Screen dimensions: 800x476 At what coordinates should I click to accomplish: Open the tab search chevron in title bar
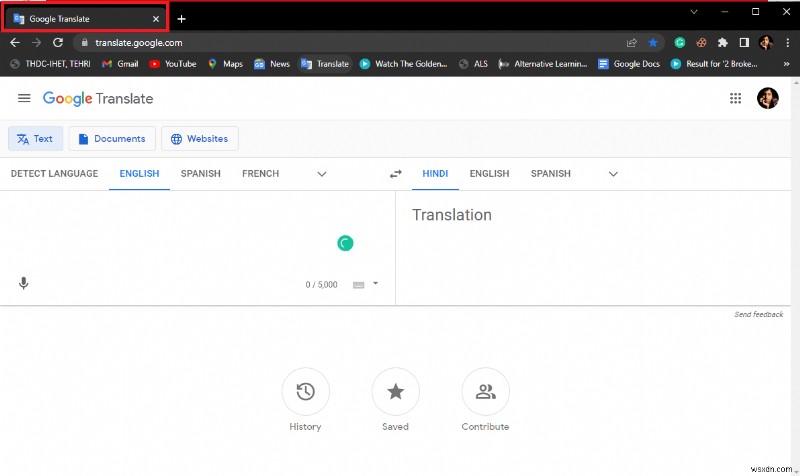694,12
